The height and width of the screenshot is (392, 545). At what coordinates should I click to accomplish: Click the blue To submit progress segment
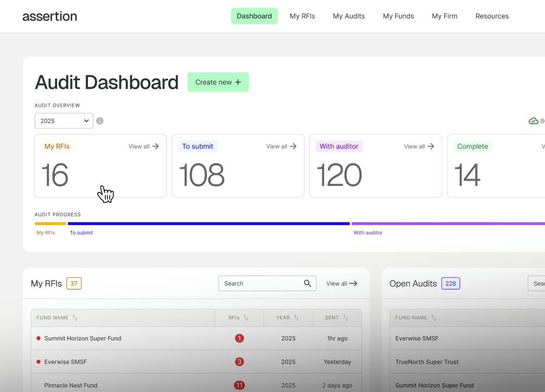pos(208,223)
